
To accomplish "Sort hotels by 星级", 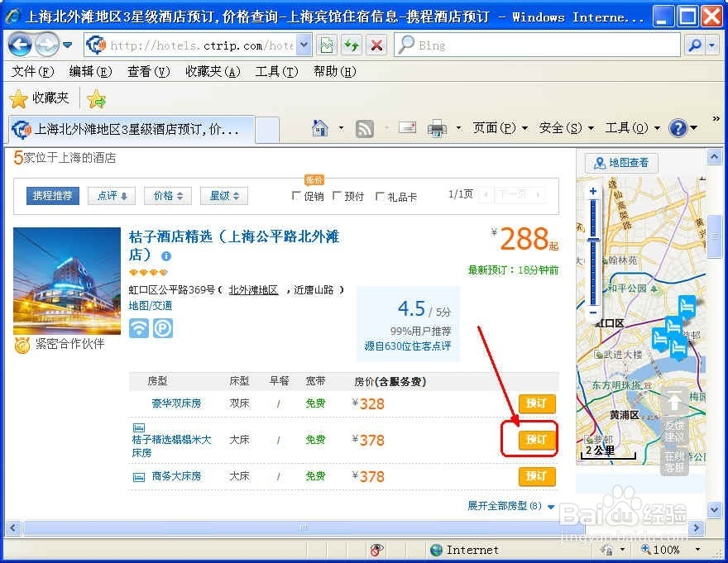I will (224, 196).
